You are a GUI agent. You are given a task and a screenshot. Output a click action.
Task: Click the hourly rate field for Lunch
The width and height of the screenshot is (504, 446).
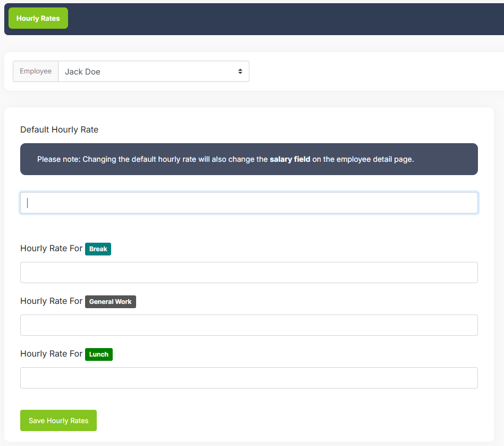pos(249,377)
